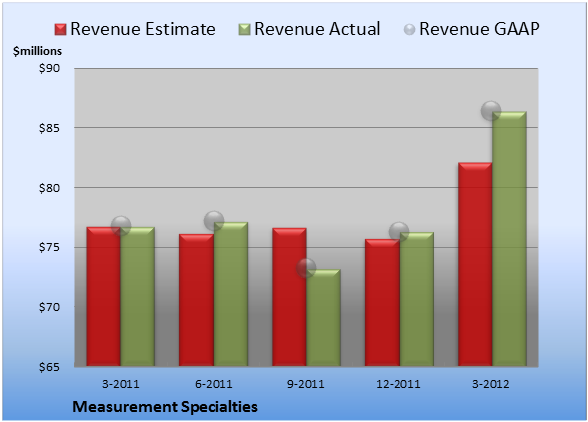The width and height of the screenshot is (588, 422).
Task: Select the 6-2011 x-axis label
Action: (x=213, y=384)
